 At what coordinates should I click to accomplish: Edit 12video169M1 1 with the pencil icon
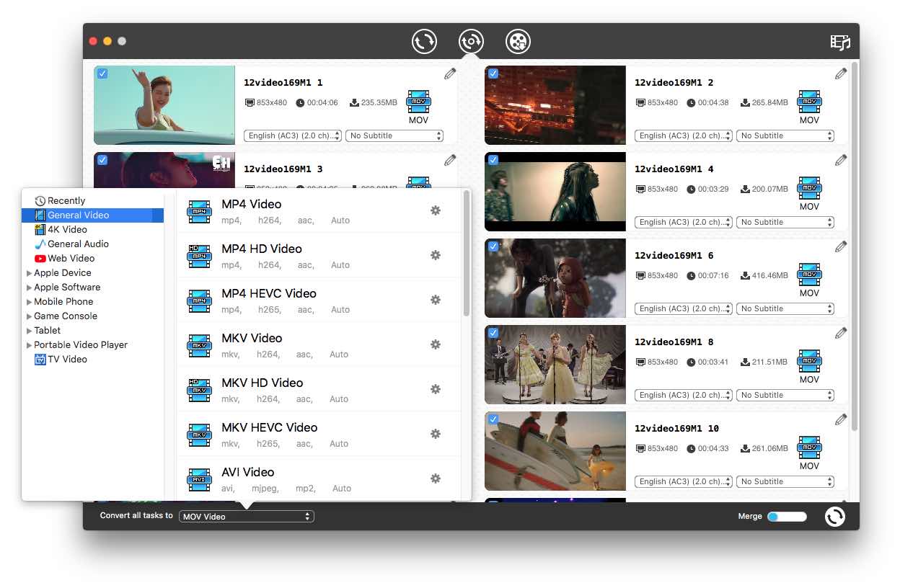pyautogui.click(x=450, y=73)
